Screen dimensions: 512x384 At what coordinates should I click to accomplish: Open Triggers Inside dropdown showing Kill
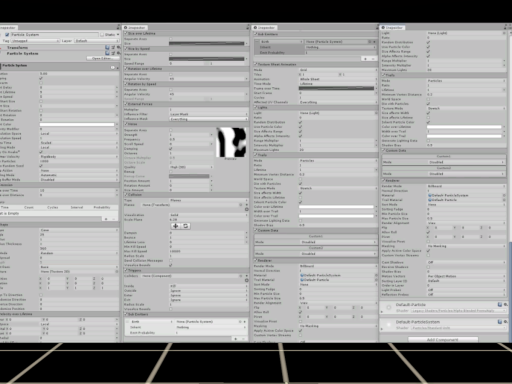point(208,286)
